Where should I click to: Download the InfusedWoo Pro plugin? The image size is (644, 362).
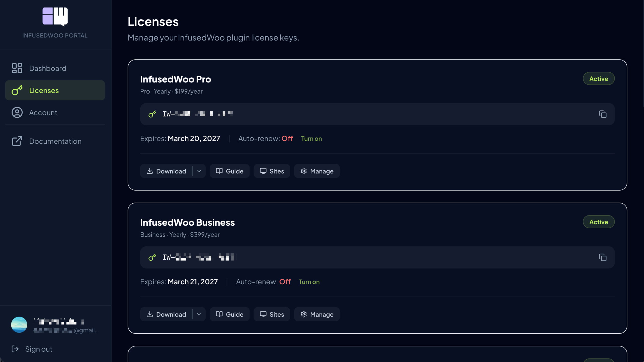point(167,171)
